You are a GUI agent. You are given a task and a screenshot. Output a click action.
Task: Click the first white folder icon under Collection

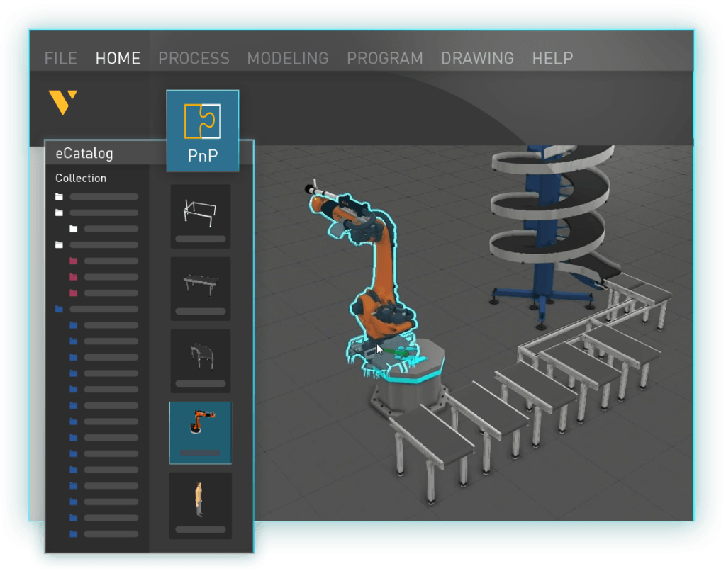tap(58, 197)
